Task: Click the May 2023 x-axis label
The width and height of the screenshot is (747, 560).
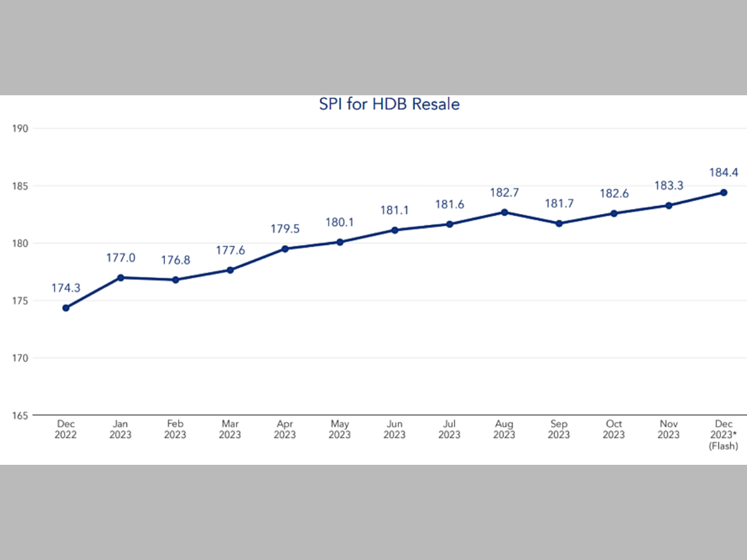Action: [340, 429]
